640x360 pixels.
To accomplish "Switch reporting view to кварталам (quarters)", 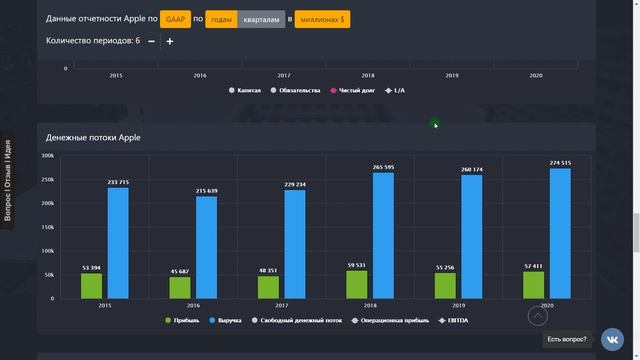I will click(261, 19).
